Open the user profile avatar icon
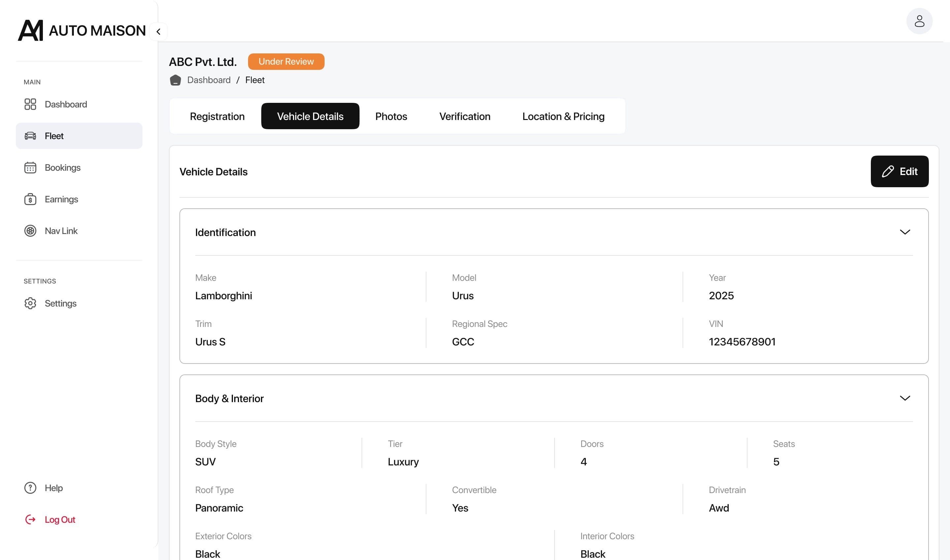 pyautogui.click(x=919, y=21)
